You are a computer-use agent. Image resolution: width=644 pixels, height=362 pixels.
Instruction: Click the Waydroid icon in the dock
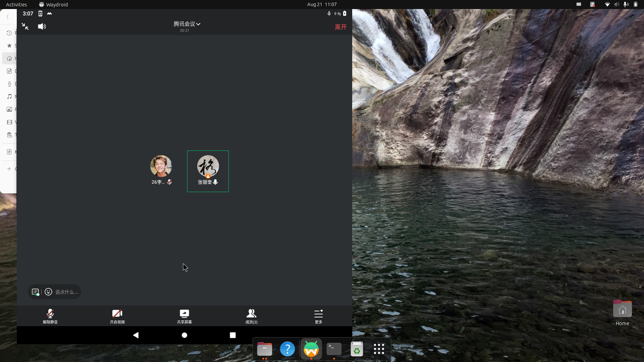click(x=311, y=349)
